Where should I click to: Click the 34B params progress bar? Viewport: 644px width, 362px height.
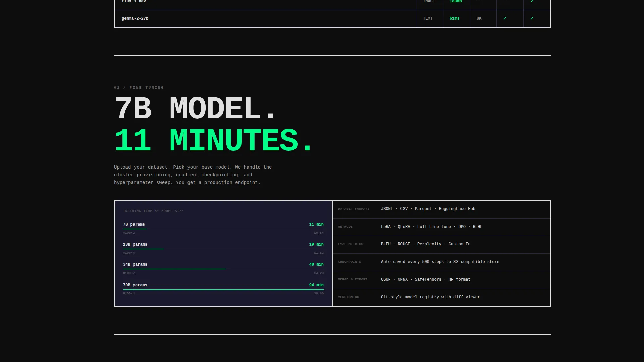click(223, 269)
